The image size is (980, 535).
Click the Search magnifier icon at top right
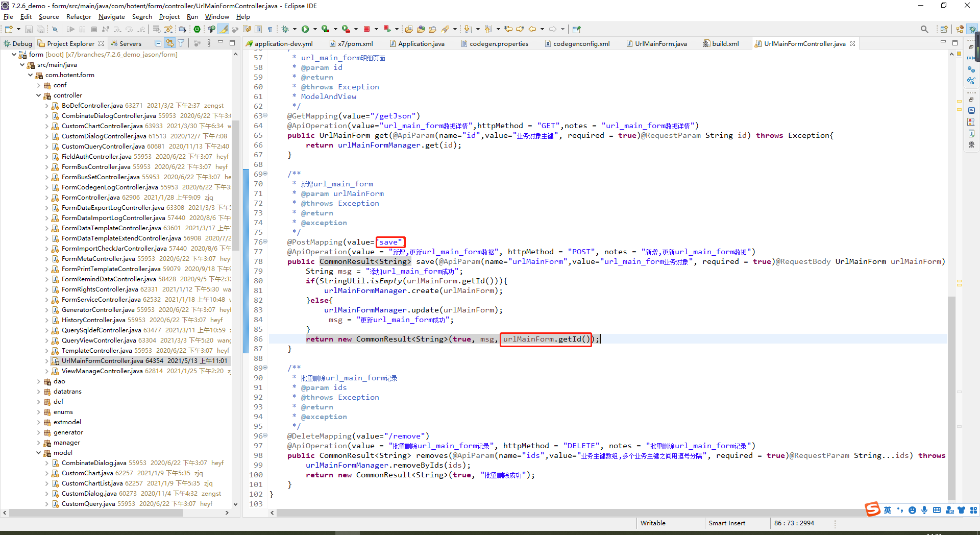[924, 29]
